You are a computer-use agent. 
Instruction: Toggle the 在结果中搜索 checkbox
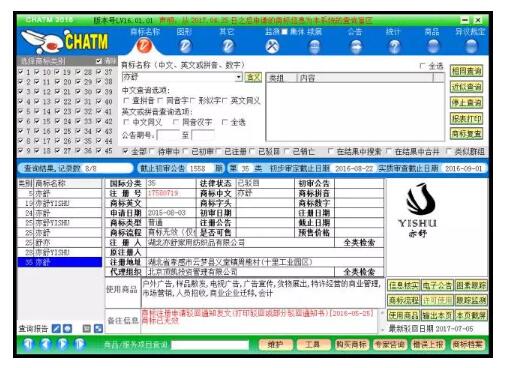(x=330, y=151)
